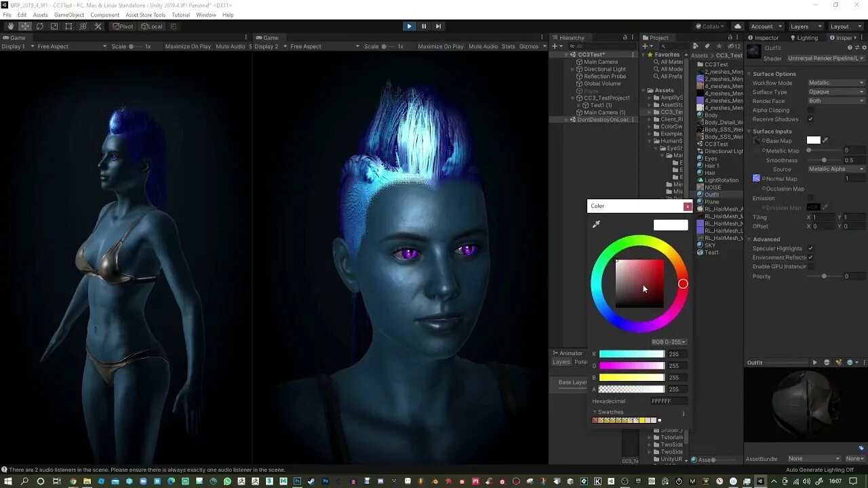Open the Workflow Mode dropdown
868x488 pixels.
pos(836,83)
